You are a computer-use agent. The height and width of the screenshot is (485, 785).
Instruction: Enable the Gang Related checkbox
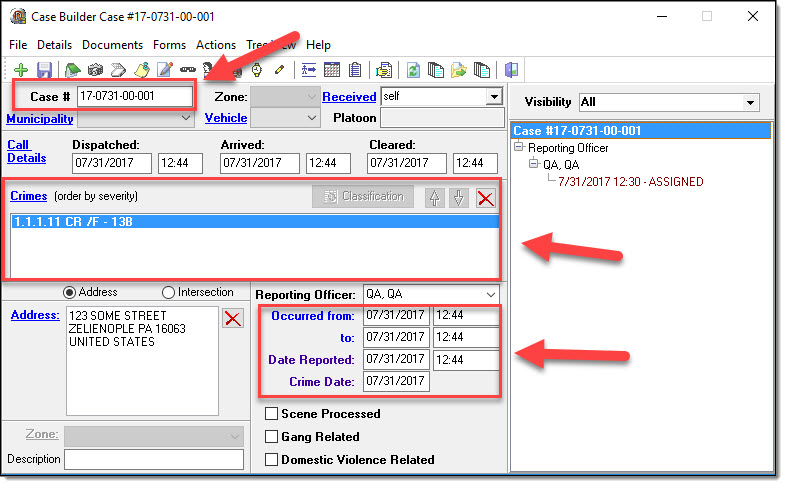271,437
